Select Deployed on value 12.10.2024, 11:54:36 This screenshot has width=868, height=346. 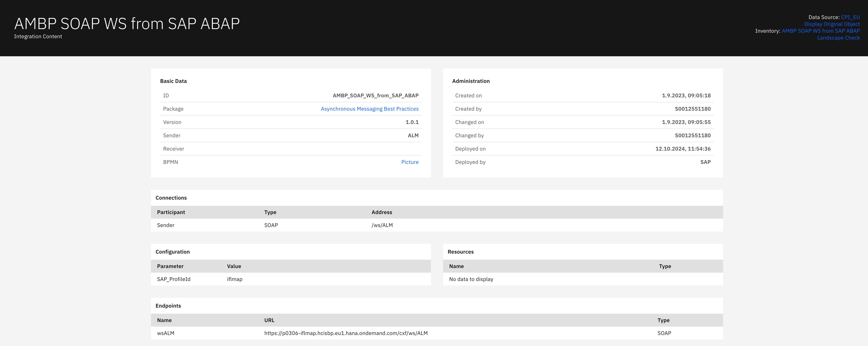683,149
